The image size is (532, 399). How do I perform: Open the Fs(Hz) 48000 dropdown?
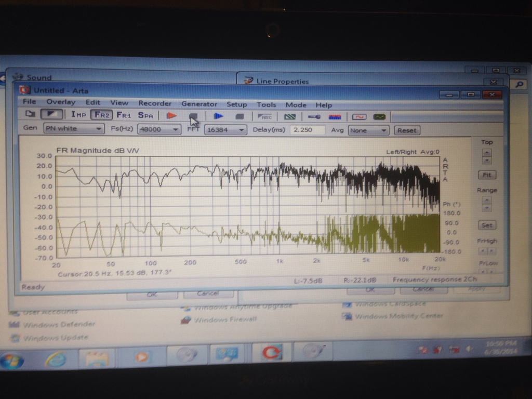pos(158,129)
